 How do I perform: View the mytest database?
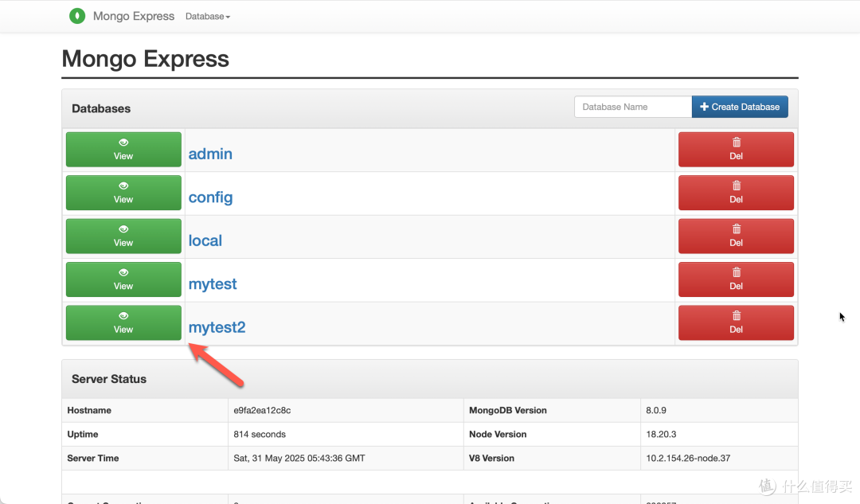[x=123, y=279]
